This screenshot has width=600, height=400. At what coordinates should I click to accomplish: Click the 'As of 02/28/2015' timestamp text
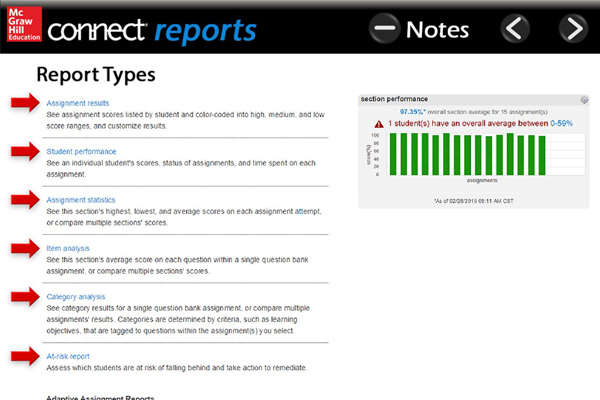(474, 201)
